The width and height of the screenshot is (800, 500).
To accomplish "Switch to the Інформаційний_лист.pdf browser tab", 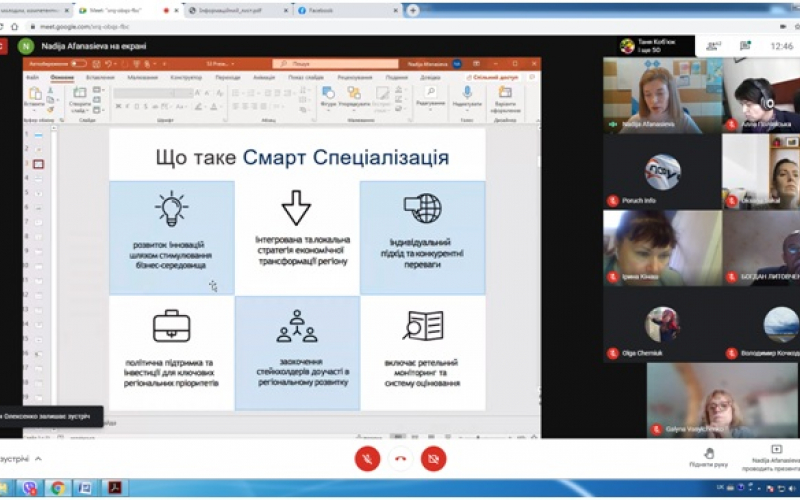I will [237, 10].
